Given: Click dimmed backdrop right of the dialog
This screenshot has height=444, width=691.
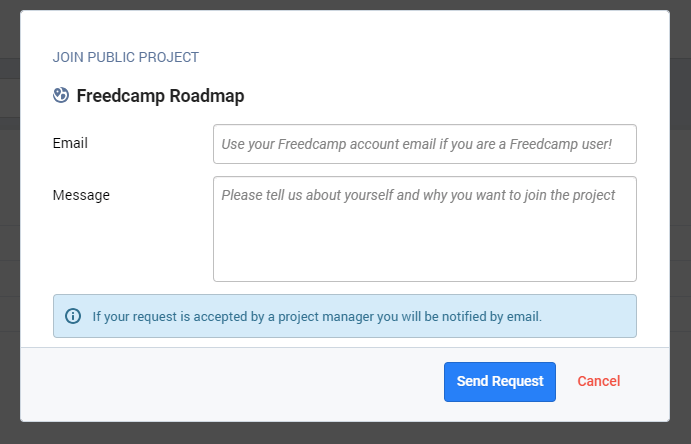Looking at the screenshot, I should (x=680, y=220).
